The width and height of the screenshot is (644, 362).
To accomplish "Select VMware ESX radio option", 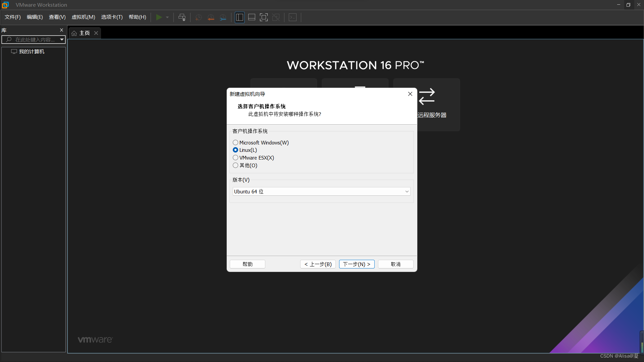I will click(235, 158).
